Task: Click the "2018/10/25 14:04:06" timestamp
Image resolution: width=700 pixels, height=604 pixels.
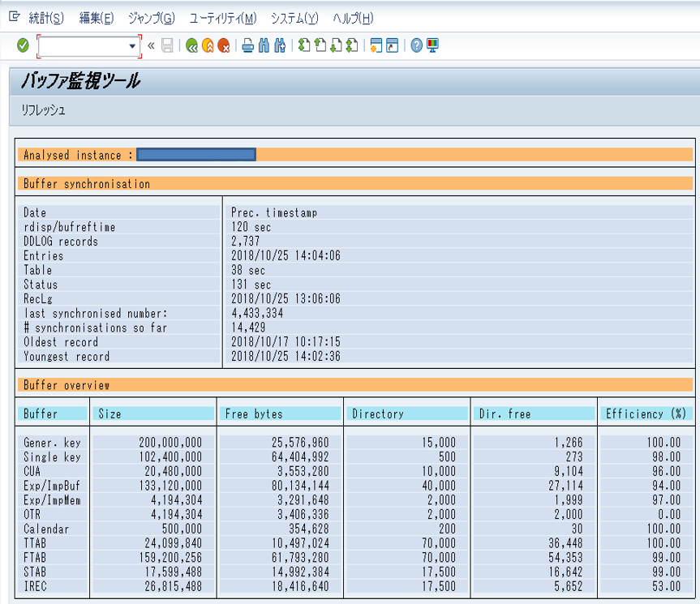Action: point(286,255)
